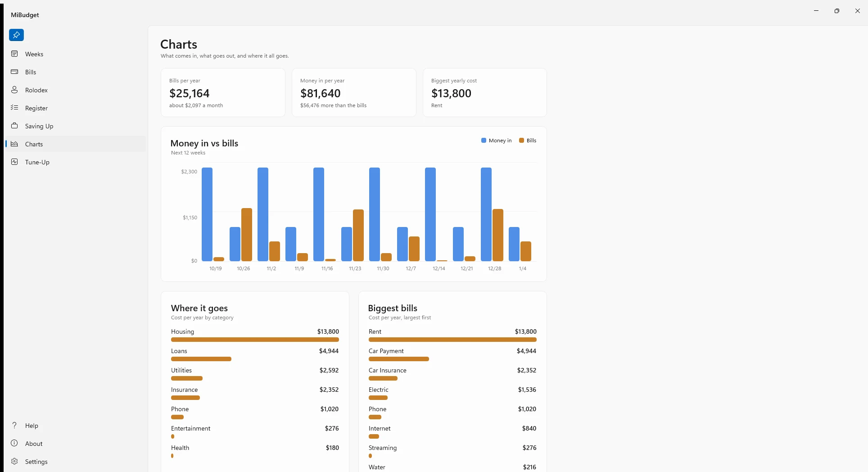This screenshot has width=868, height=472.
Task: Click the orange Bills legend swatch
Action: 521,141
